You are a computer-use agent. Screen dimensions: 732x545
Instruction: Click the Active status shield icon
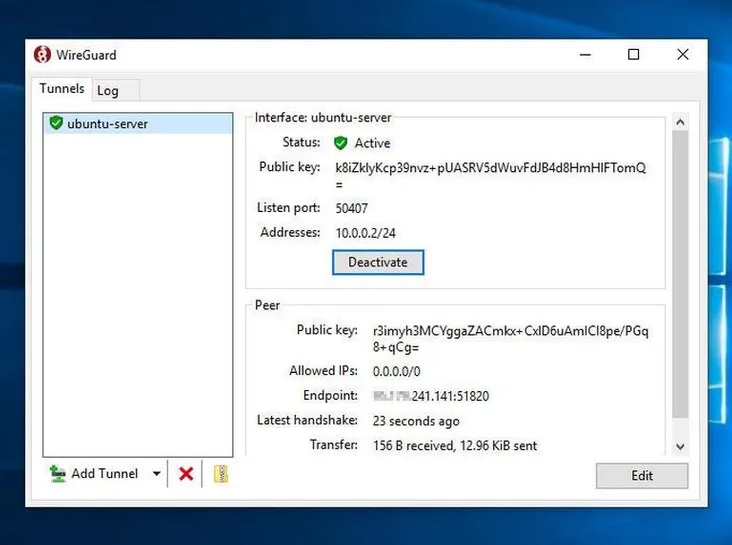point(341,143)
